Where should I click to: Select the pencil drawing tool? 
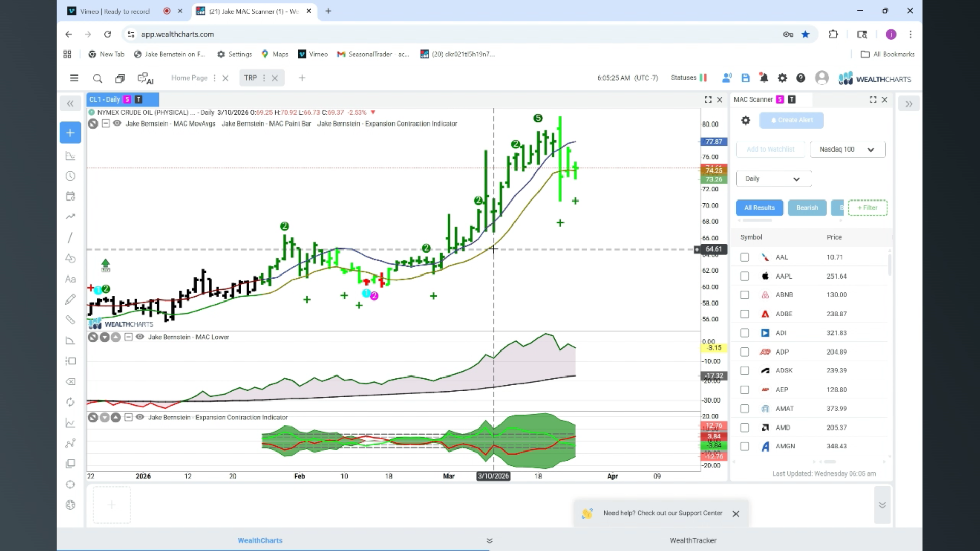[70, 299]
